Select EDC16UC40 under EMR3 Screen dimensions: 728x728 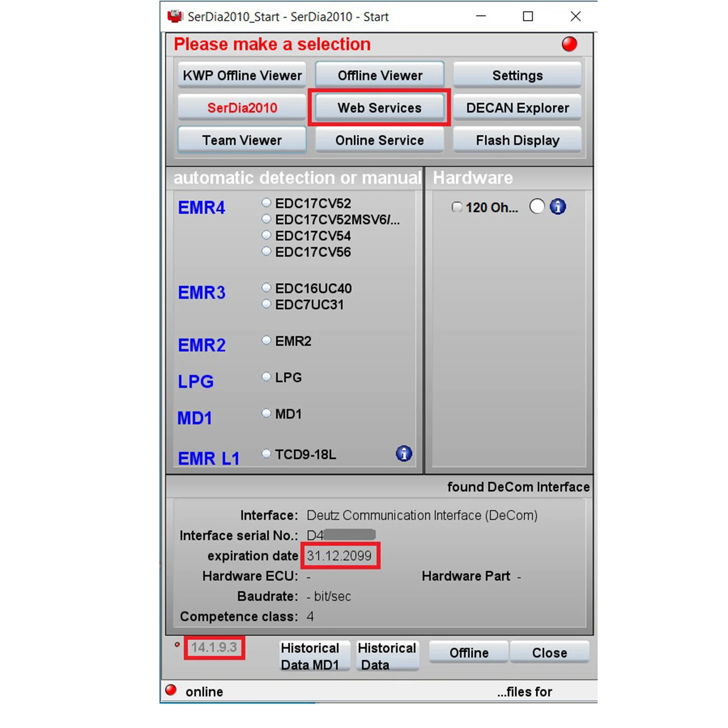tap(266, 287)
